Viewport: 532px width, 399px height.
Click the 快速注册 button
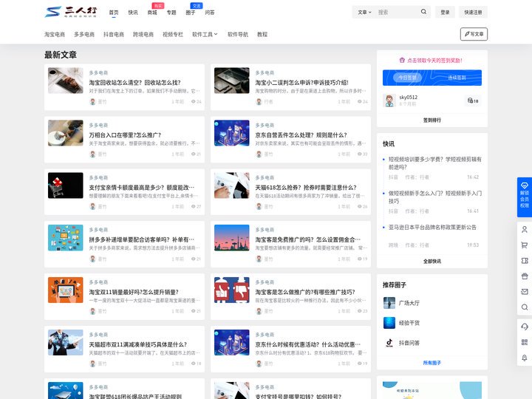pyautogui.click(x=474, y=13)
